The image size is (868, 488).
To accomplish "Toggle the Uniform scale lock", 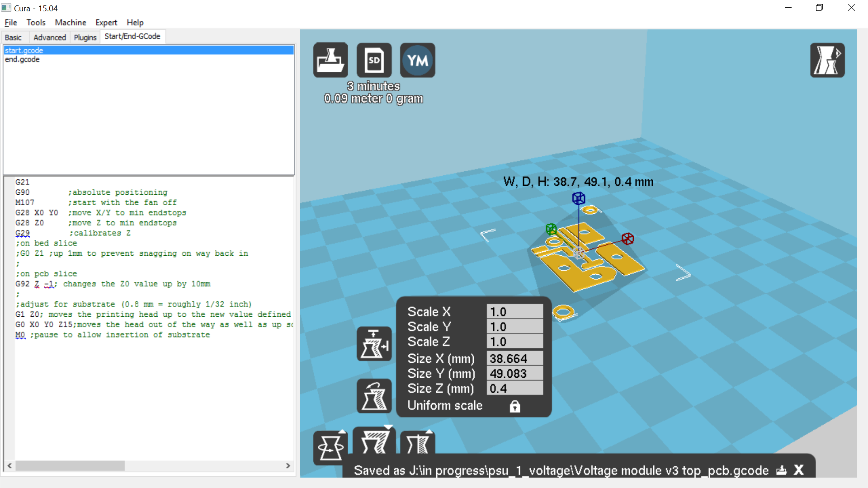I will click(514, 406).
